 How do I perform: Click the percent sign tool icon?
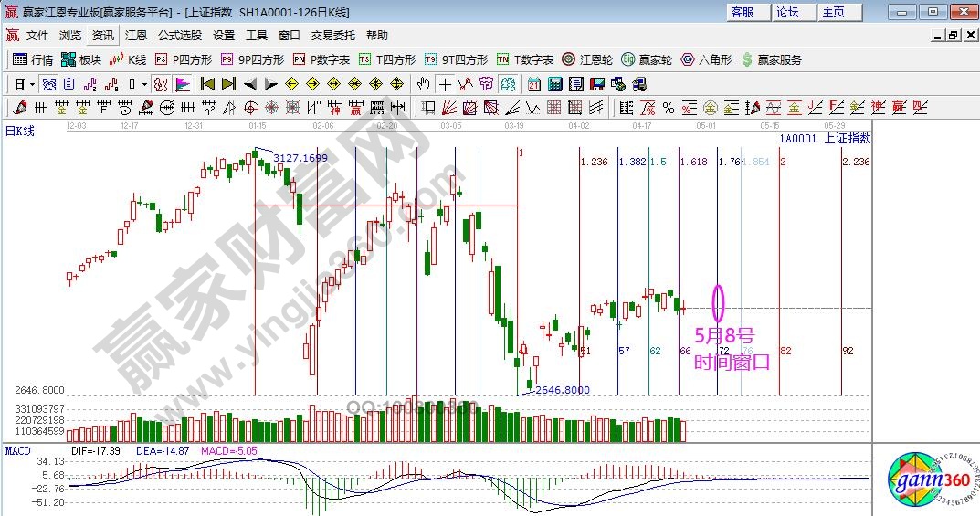coord(669,108)
